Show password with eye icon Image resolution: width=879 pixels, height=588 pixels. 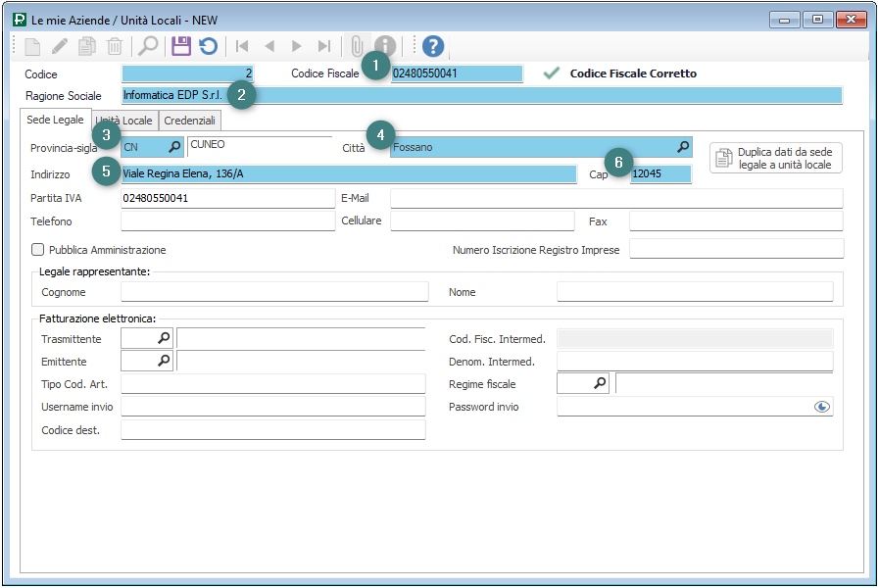point(822,407)
